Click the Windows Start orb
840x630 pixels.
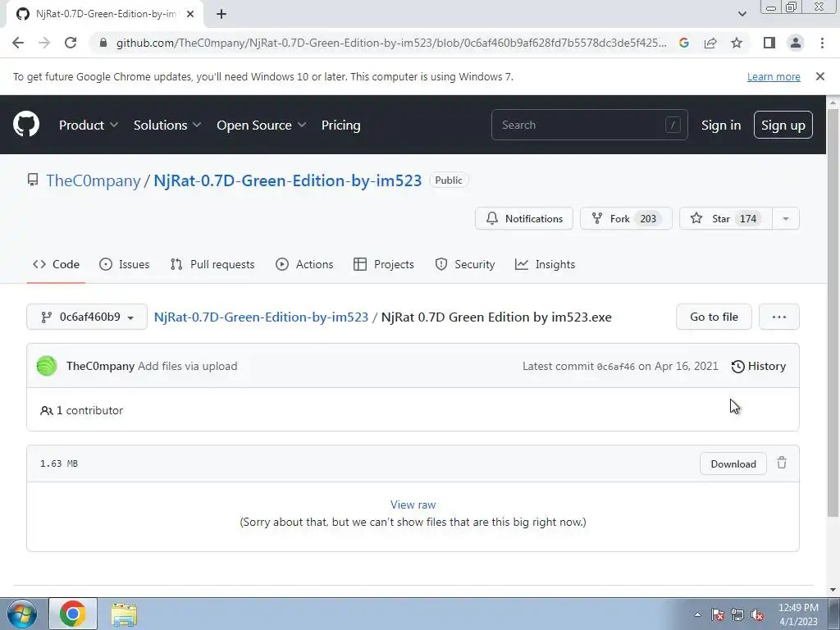[x=22, y=614]
